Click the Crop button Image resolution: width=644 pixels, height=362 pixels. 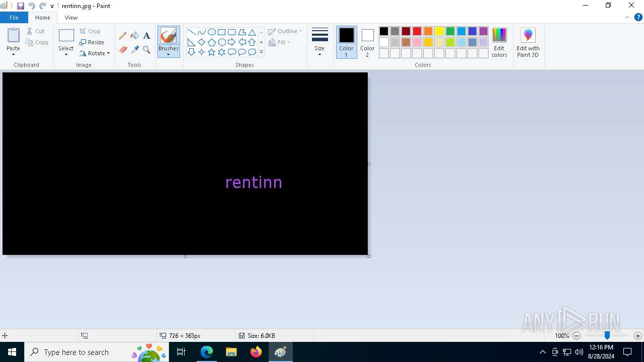[90, 31]
